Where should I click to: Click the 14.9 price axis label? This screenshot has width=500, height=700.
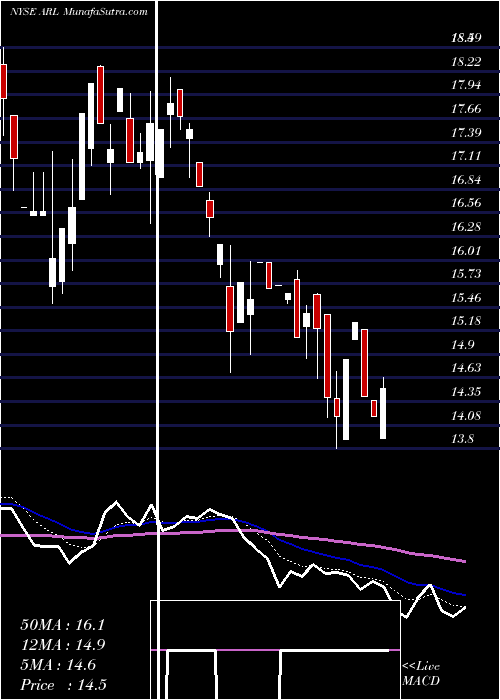click(462, 345)
